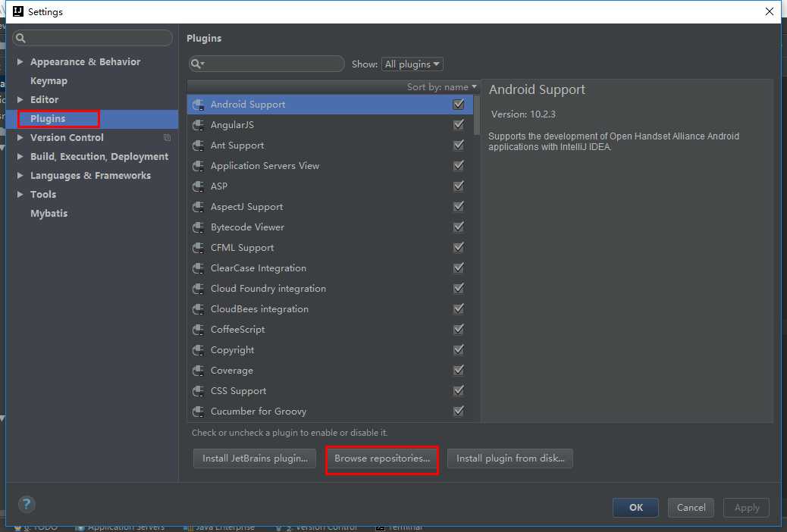Viewport: 787px width, 532px height.
Task: Select the Copyright plugin row
Action: (330, 350)
